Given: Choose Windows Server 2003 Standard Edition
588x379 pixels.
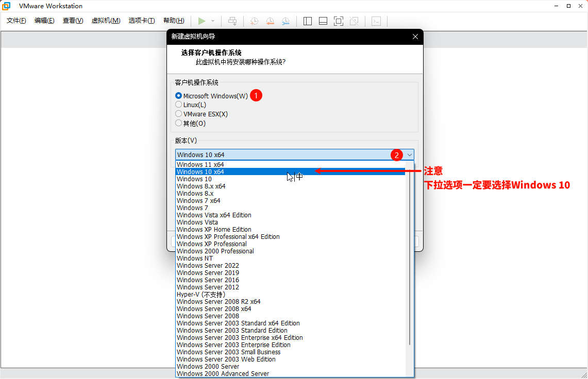Looking at the screenshot, I should [x=290, y=331].
